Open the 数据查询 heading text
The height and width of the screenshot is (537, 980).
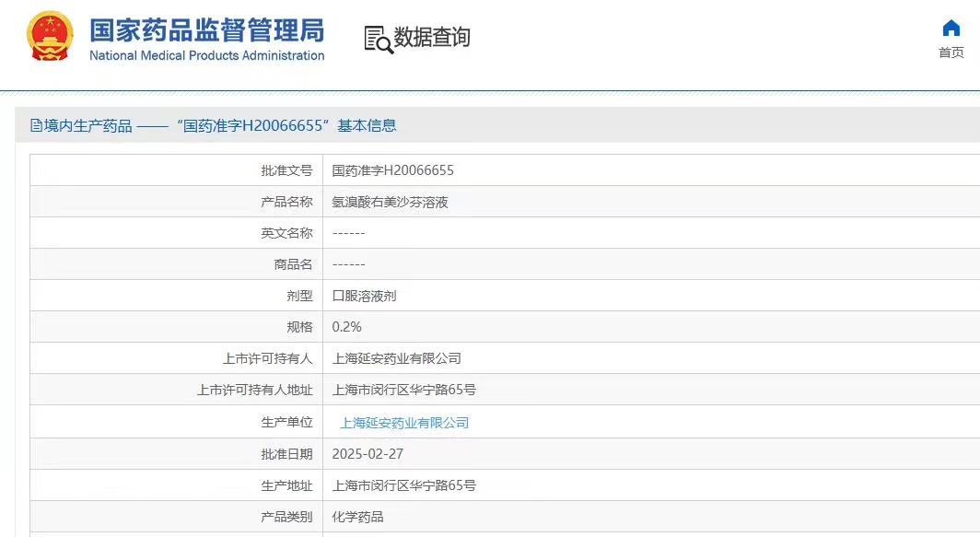tap(432, 37)
